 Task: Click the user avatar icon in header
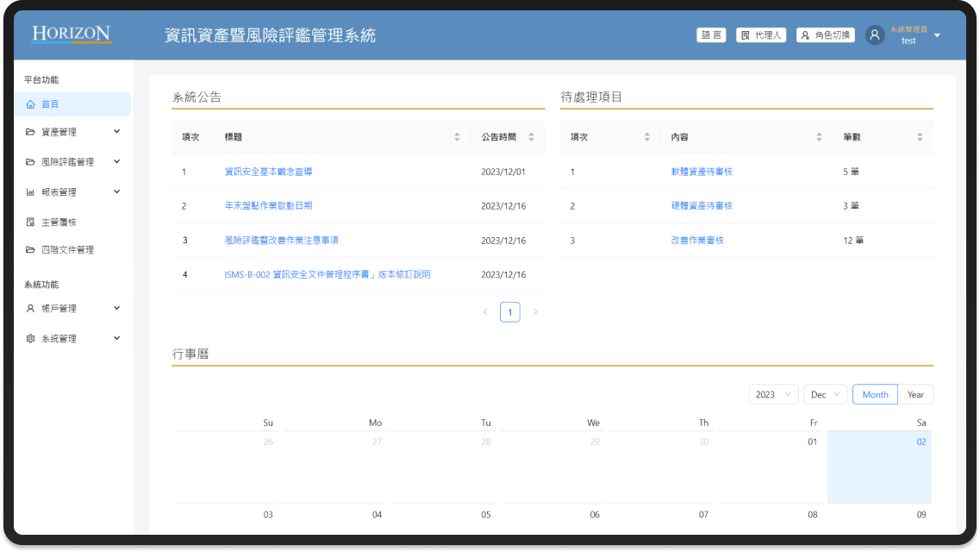(x=874, y=35)
